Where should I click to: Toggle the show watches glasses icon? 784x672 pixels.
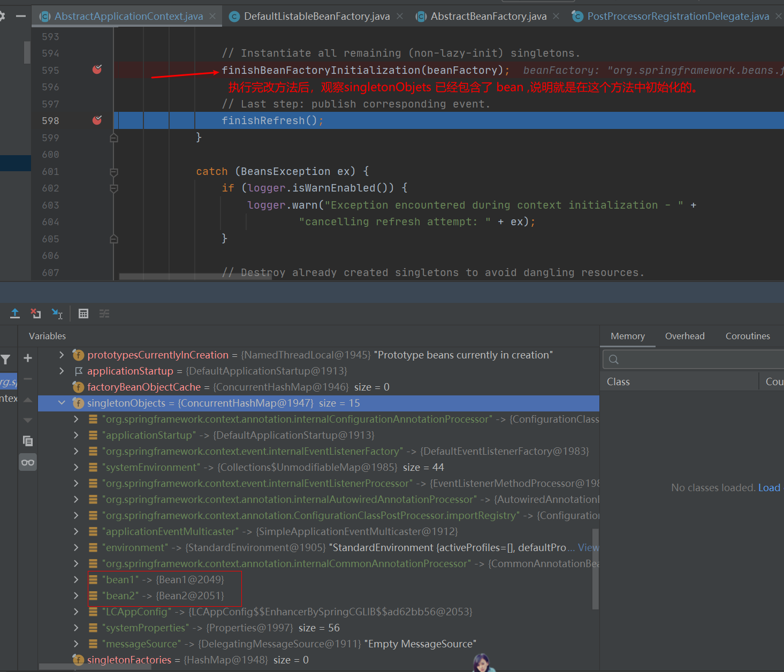click(28, 462)
